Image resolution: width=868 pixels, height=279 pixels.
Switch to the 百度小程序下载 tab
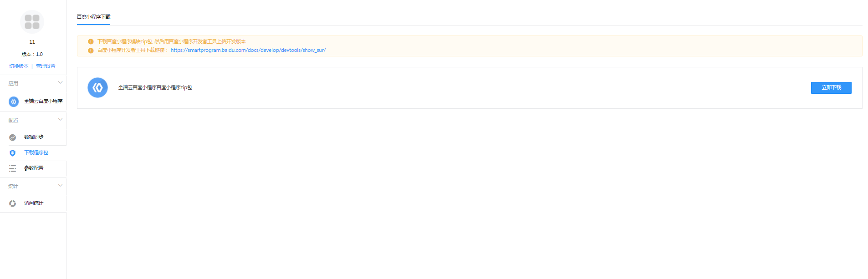point(93,17)
